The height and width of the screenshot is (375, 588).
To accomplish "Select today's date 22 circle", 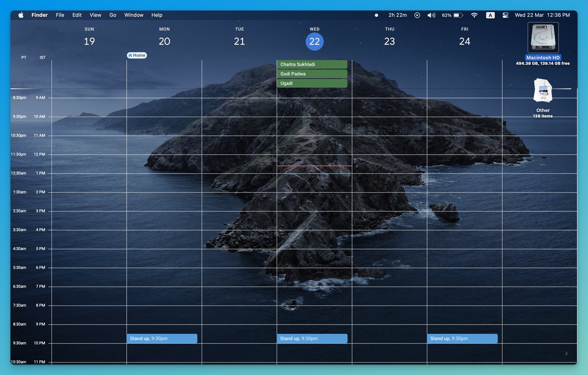I will pos(314,42).
